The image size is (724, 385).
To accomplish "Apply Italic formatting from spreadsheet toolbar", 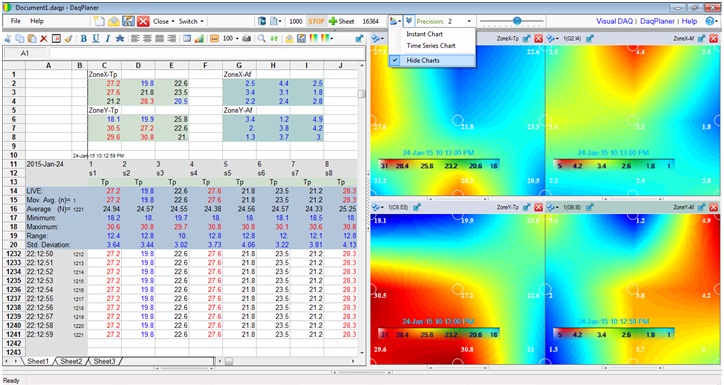I will coord(108,39).
